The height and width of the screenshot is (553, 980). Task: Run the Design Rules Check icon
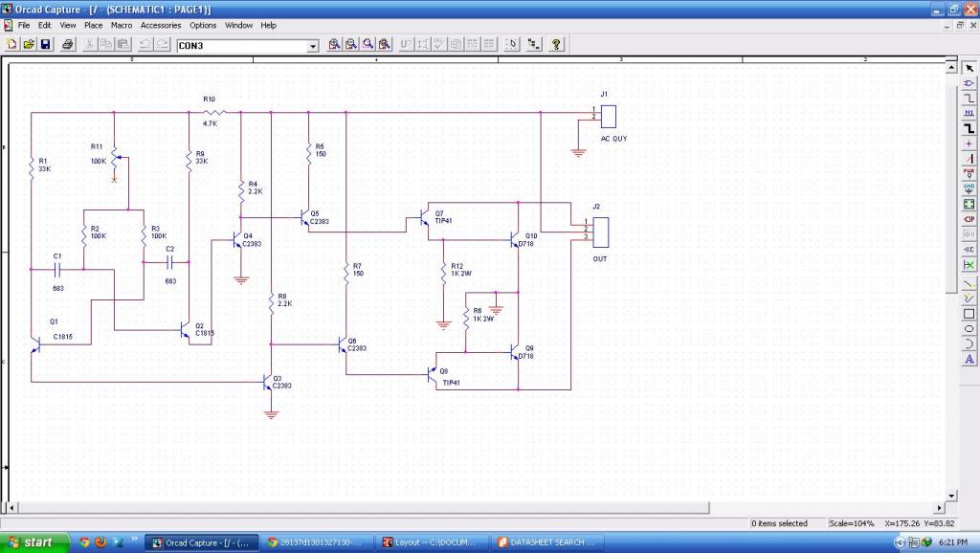(x=439, y=44)
